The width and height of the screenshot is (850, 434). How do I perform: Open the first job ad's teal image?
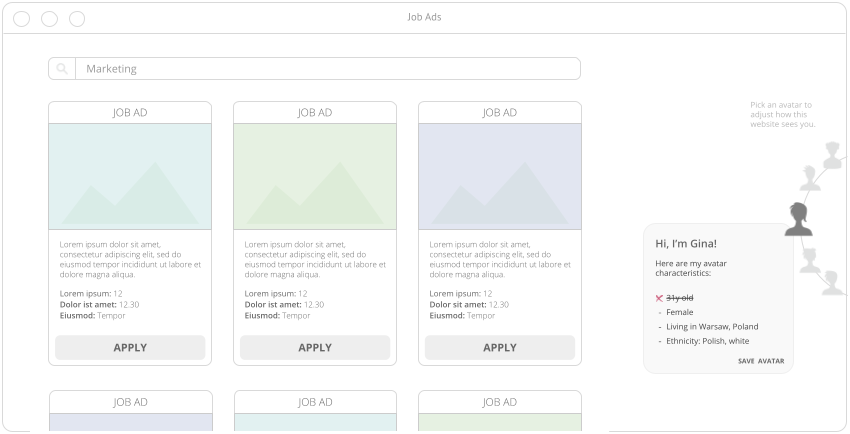click(x=130, y=176)
